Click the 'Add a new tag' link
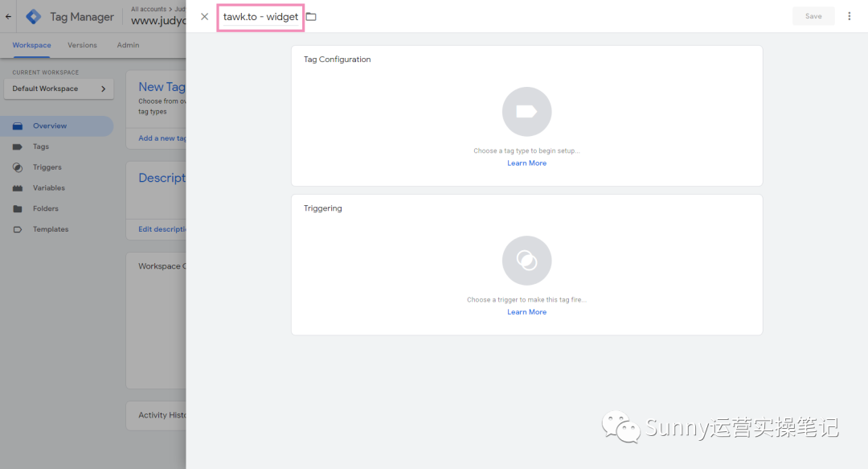 tap(162, 138)
